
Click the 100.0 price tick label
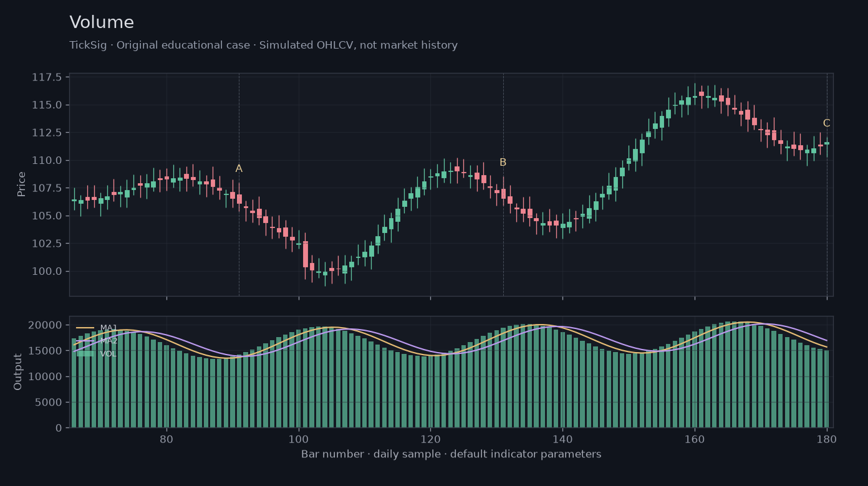[47, 271]
